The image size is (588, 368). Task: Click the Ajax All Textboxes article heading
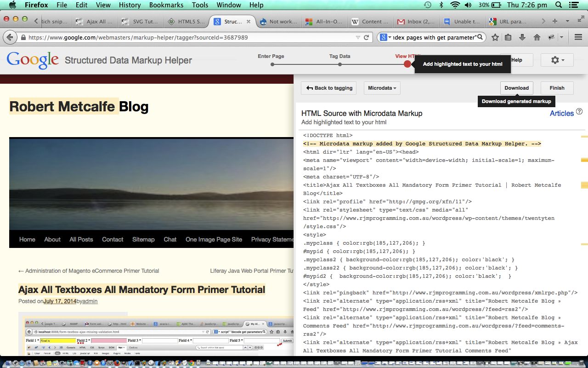142,290
